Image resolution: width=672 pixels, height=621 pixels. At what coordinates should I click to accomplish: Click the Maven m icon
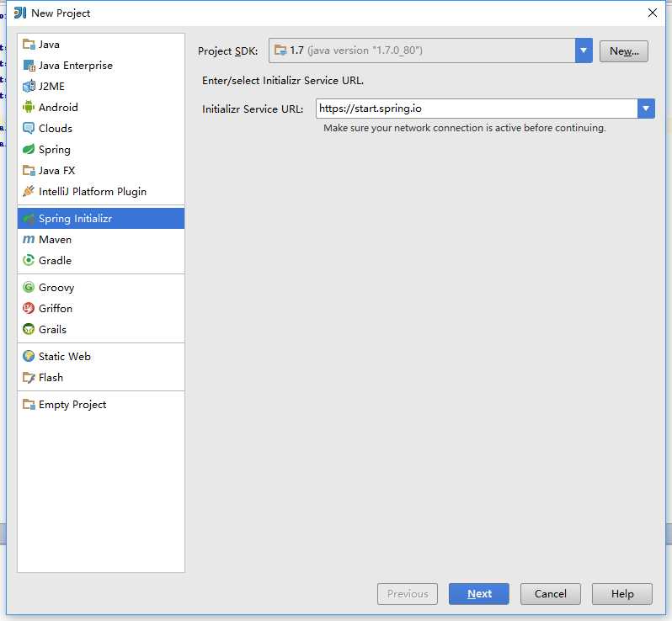pyautogui.click(x=29, y=240)
